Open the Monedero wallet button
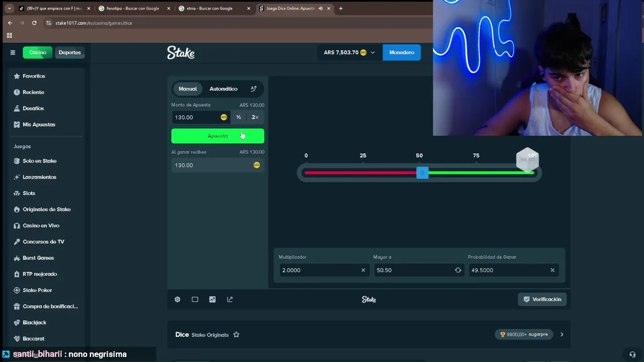This screenshot has width=644, height=362. 401,52
